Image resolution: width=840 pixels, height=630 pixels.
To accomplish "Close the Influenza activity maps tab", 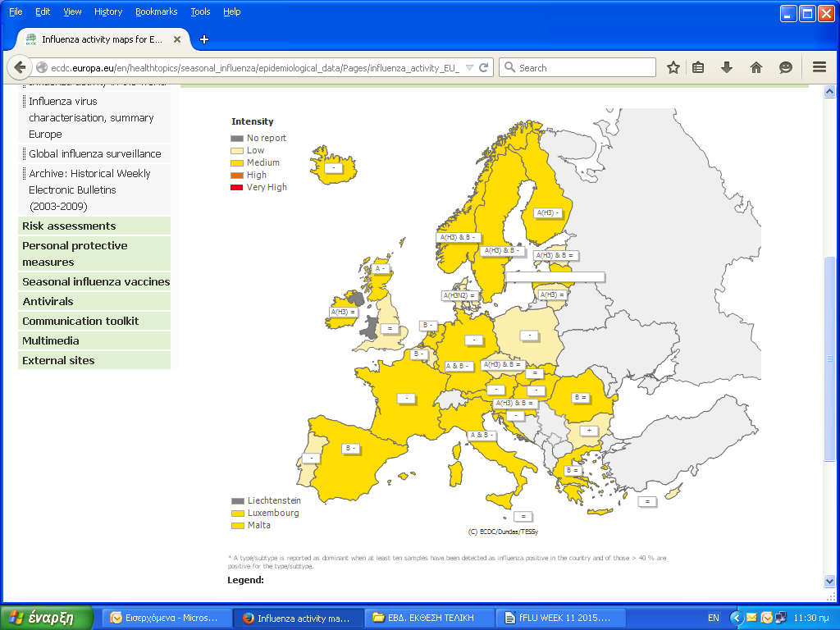I will click(177, 39).
